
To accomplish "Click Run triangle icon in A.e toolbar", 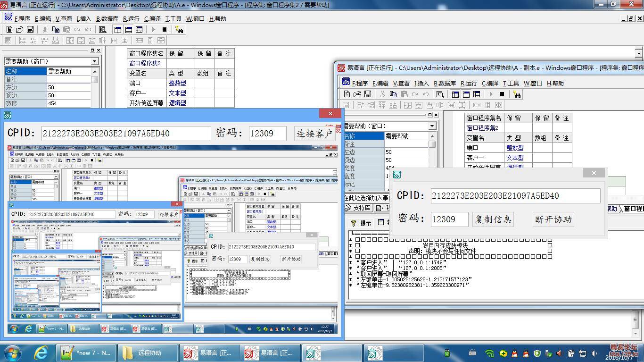I will (x=153, y=29).
